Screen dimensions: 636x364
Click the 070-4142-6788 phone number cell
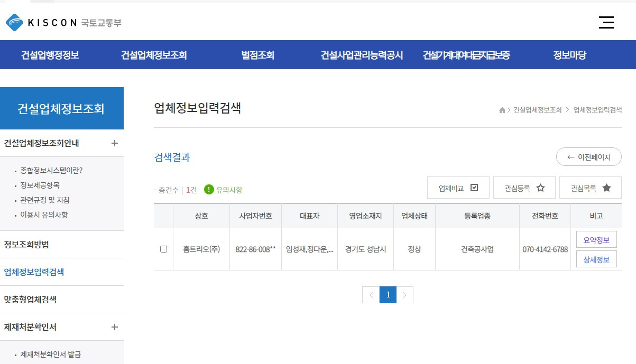(545, 249)
